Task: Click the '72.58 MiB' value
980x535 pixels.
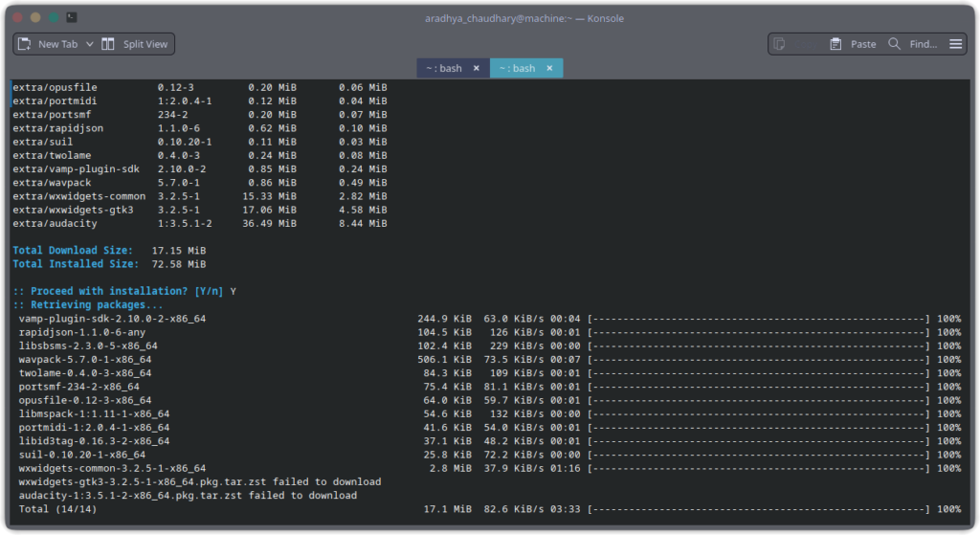Action: [179, 264]
